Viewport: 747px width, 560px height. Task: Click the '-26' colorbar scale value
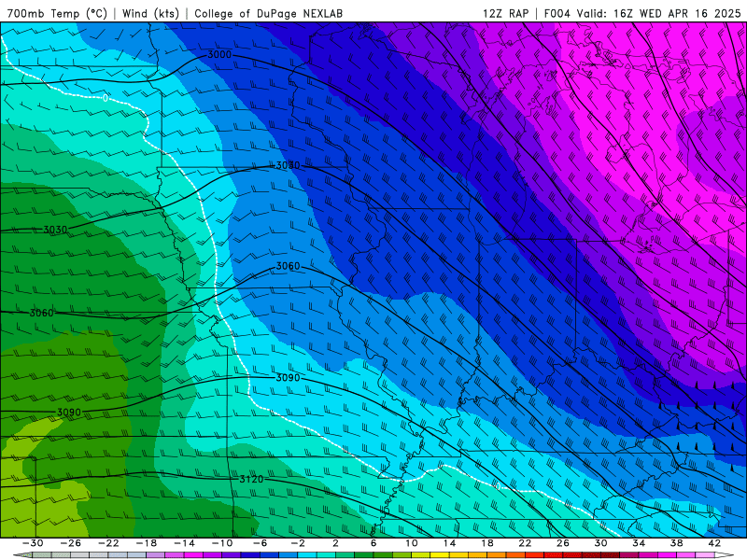pos(71,543)
